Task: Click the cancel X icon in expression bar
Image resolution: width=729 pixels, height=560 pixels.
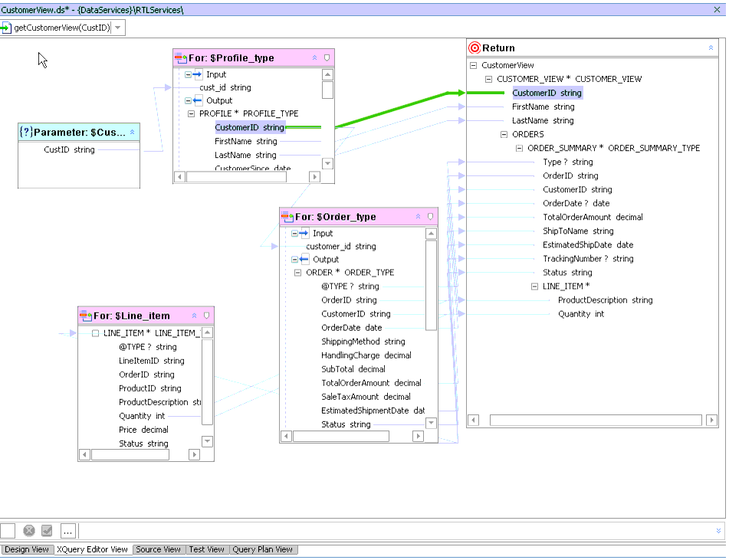Action: 29,530
